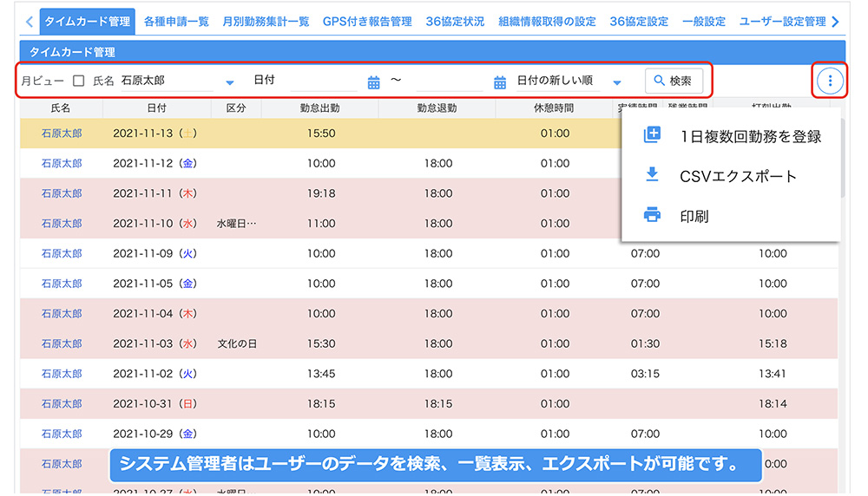Click the right tab-scroll chevron
Viewport: 868px width, 496px height.
tap(835, 22)
